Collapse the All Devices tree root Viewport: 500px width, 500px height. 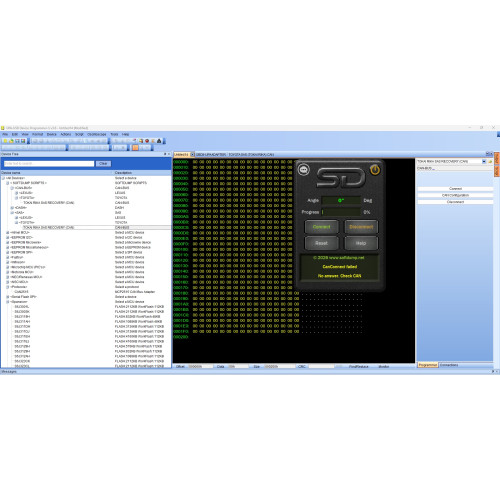coord(3,178)
